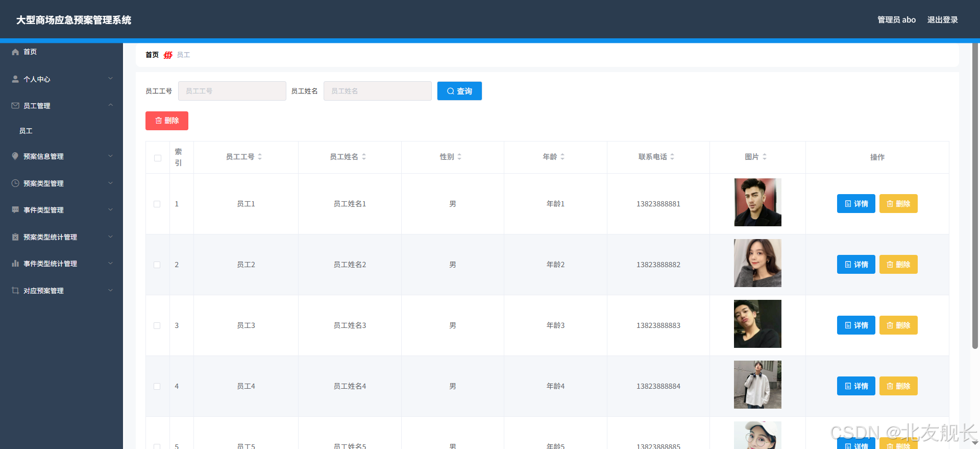Click the page vertical scrollbar thumb
The height and width of the screenshot is (449, 980).
pyautogui.click(x=975, y=196)
